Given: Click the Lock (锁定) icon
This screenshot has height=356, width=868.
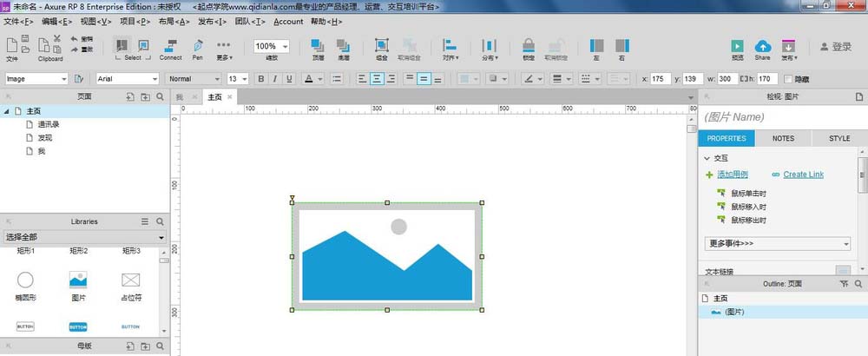Looking at the screenshot, I should pyautogui.click(x=529, y=45).
